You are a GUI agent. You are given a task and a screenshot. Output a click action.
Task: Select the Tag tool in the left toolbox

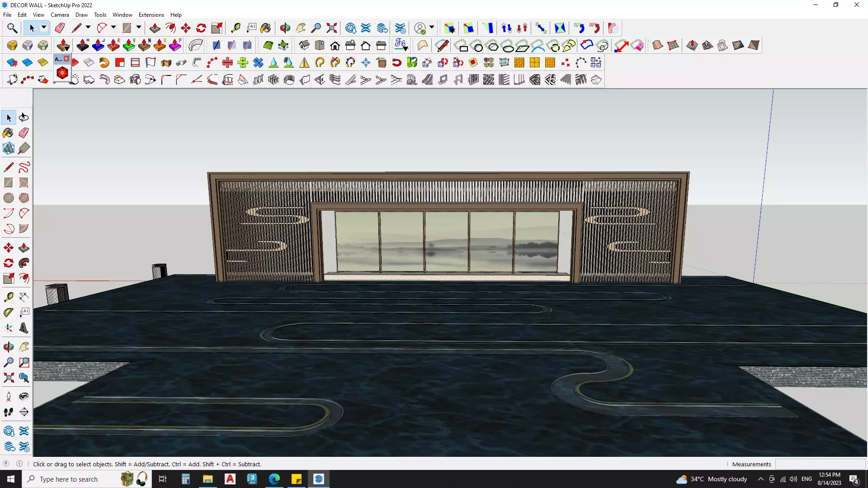point(24,148)
